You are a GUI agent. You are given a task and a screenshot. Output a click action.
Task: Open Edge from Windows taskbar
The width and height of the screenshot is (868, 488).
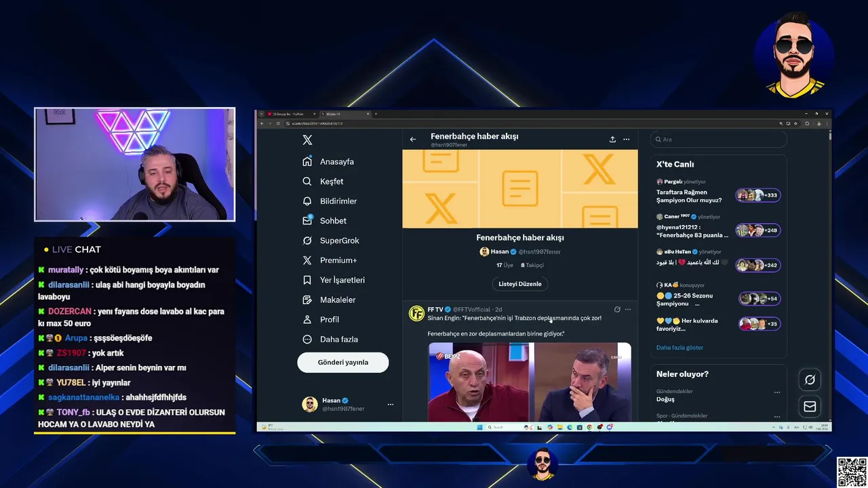click(x=570, y=427)
